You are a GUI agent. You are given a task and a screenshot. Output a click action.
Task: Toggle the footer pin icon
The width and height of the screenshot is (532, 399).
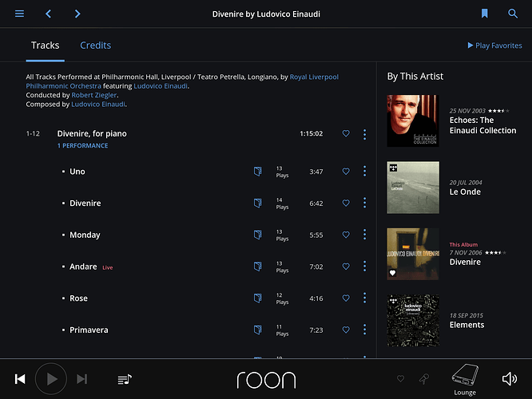(x=424, y=379)
